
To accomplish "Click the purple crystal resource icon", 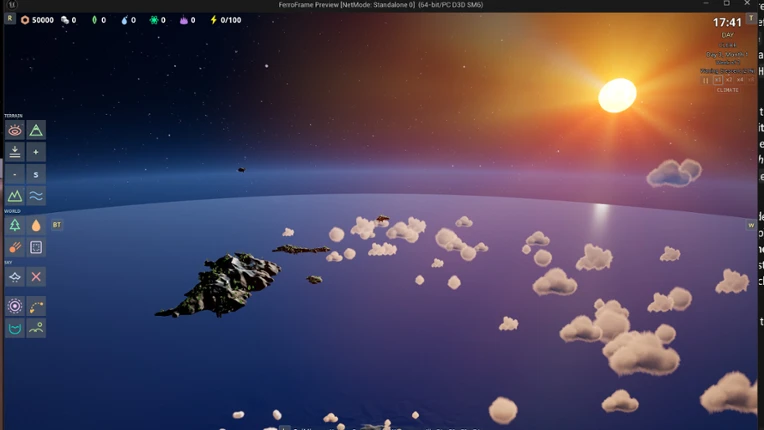I will click(184, 20).
